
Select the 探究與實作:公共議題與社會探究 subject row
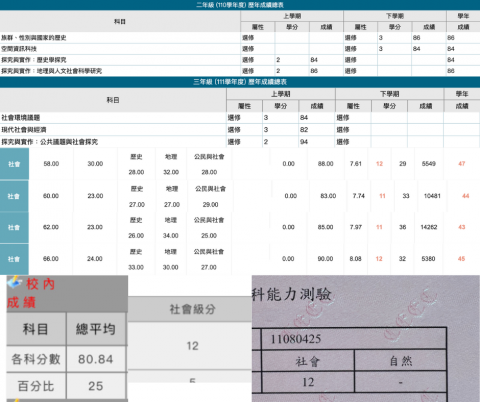240,142
